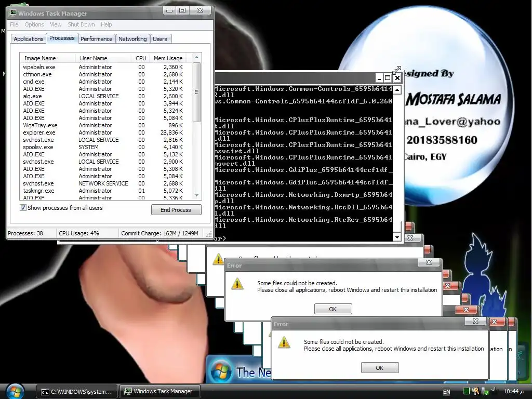532x399 pixels.
Task: Click OK in the lower Error dialog
Action: point(380,368)
